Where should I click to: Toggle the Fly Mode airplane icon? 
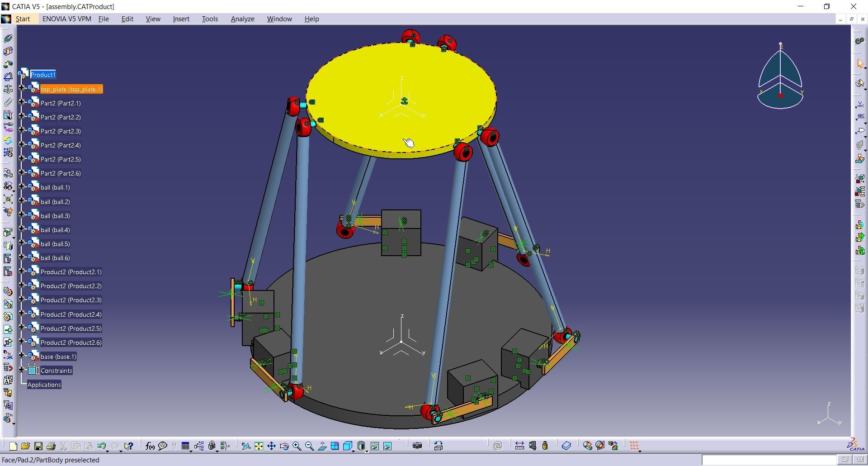pyautogui.click(x=246, y=447)
